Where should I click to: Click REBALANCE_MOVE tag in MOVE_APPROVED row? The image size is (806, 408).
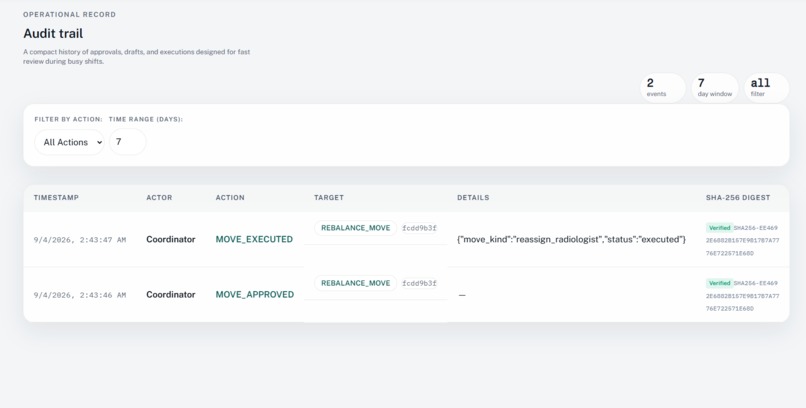click(356, 283)
